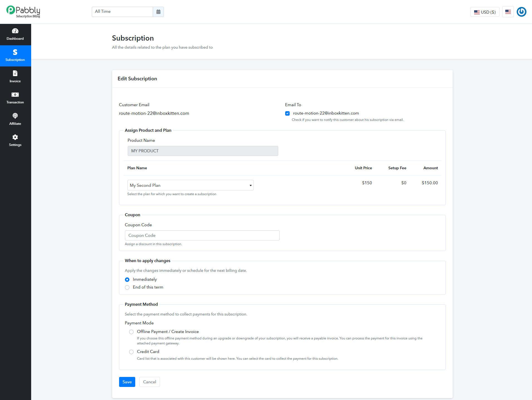This screenshot has width=532, height=400.
Task: Expand the My Second Plan dropdown
Action: click(191, 185)
